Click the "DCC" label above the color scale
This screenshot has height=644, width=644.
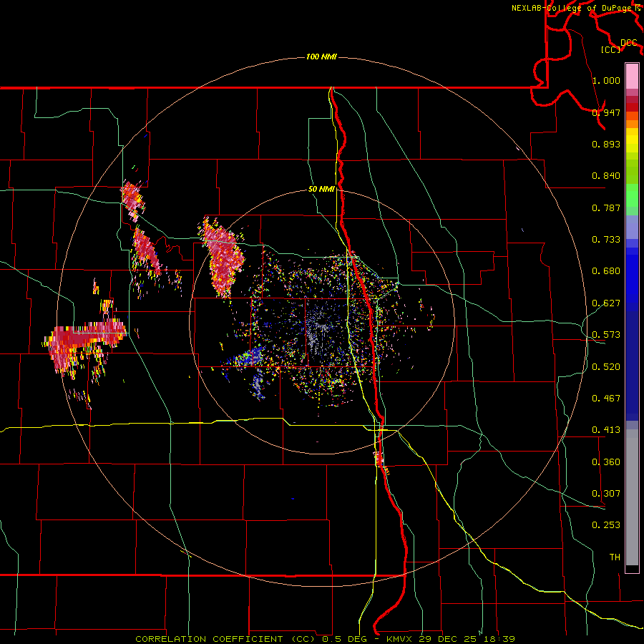[x=628, y=43]
